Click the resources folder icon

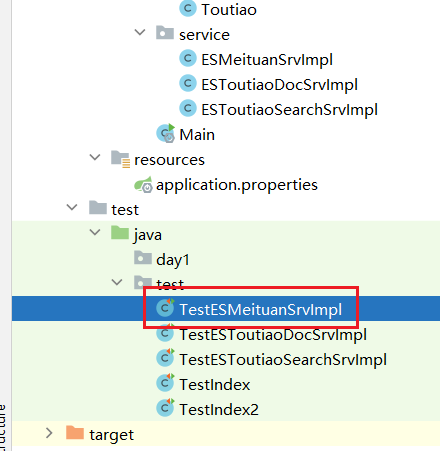[120, 159]
